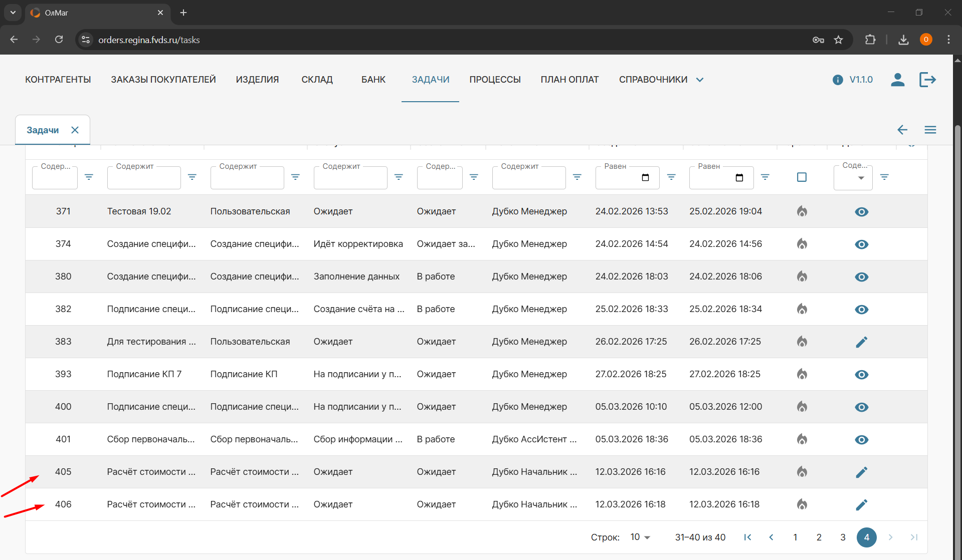Viewport: 962px width, 560px height.
Task: Click the fire priority icon in row 371
Action: [802, 211]
